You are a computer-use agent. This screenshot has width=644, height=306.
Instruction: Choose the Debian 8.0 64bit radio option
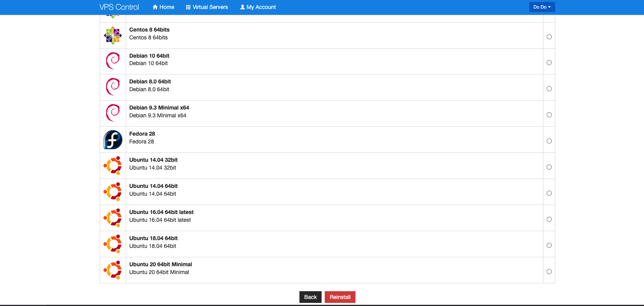point(549,88)
